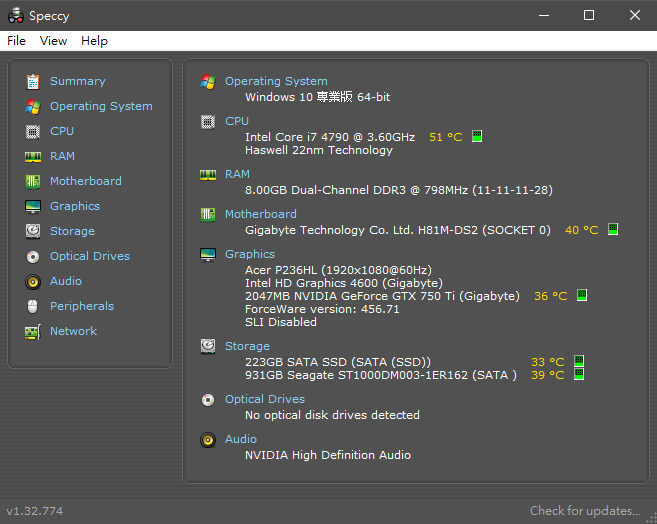Click the Storage hard drive icon in sidebar

pyautogui.click(x=33, y=231)
